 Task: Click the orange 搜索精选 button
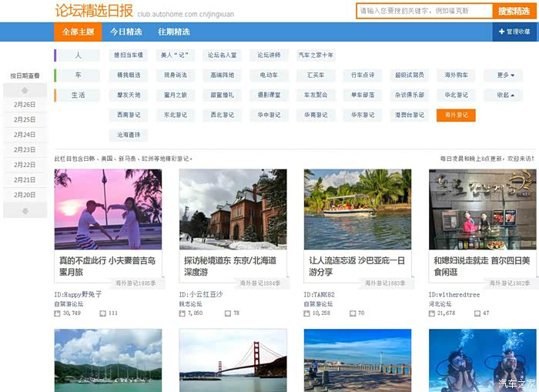pyautogui.click(x=514, y=11)
